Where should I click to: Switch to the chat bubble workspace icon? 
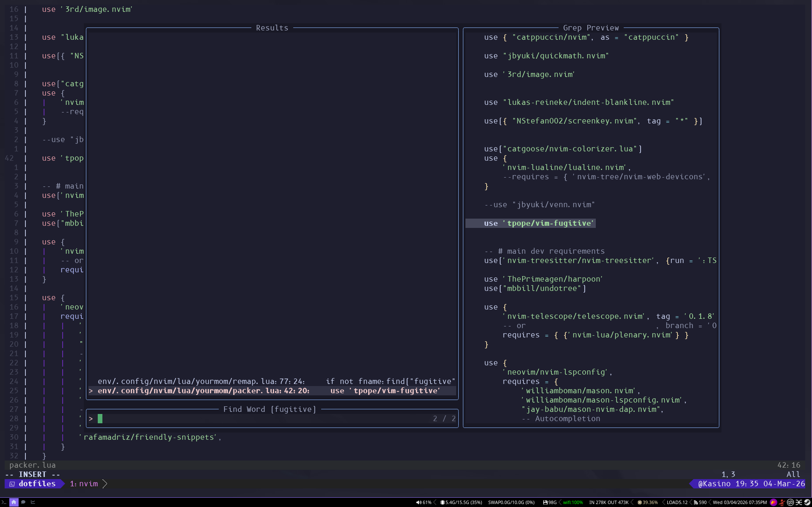click(x=23, y=502)
